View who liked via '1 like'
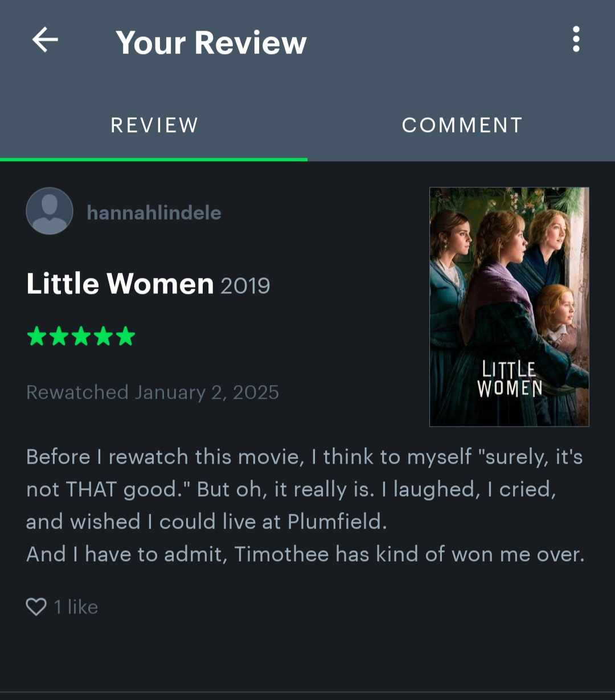This screenshot has width=615, height=700. pyautogui.click(x=76, y=607)
